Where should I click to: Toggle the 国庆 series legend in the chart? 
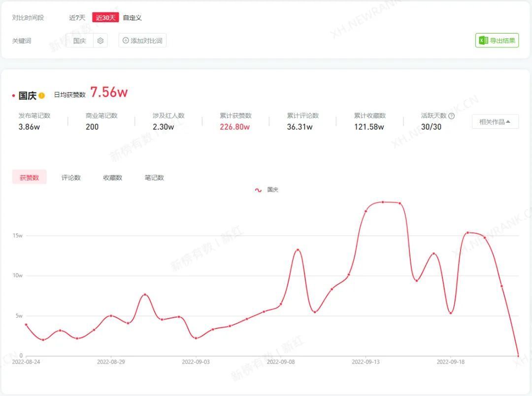click(266, 190)
